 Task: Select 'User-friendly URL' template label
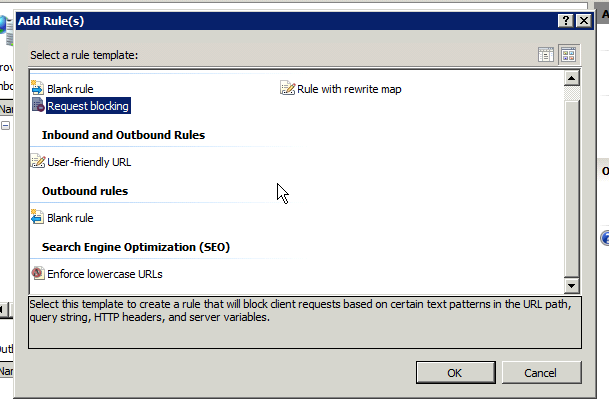(89, 162)
